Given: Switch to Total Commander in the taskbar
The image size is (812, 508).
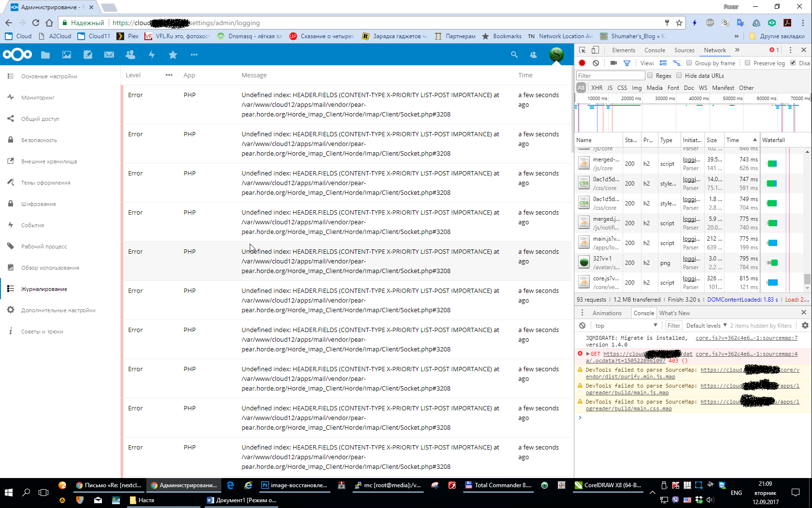Looking at the screenshot, I should tap(498, 485).
